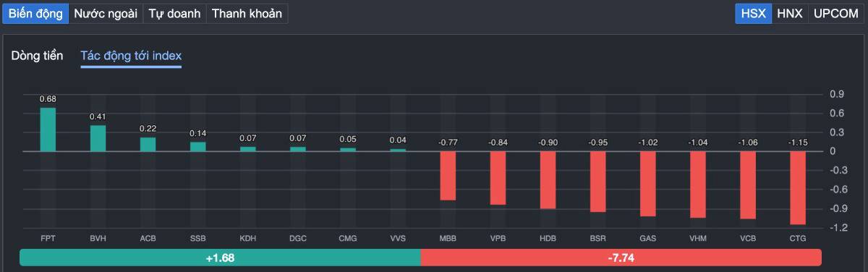Click the red MBB bar

point(448,176)
